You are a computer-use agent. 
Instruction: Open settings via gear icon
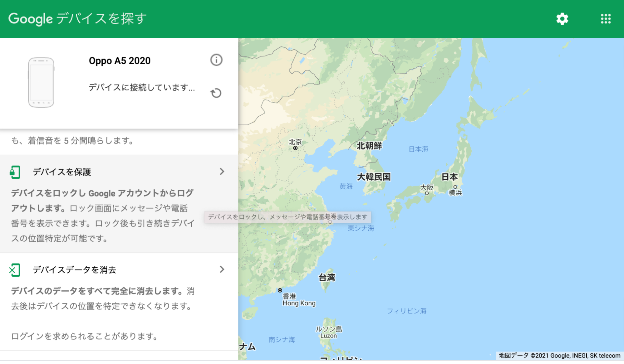[562, 19]
